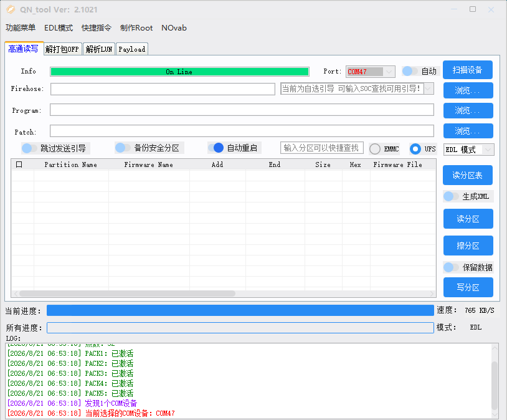Toggle the 生成XML switch
The height and width of the screenshot is (420, 507).
[x=450, y=196]
